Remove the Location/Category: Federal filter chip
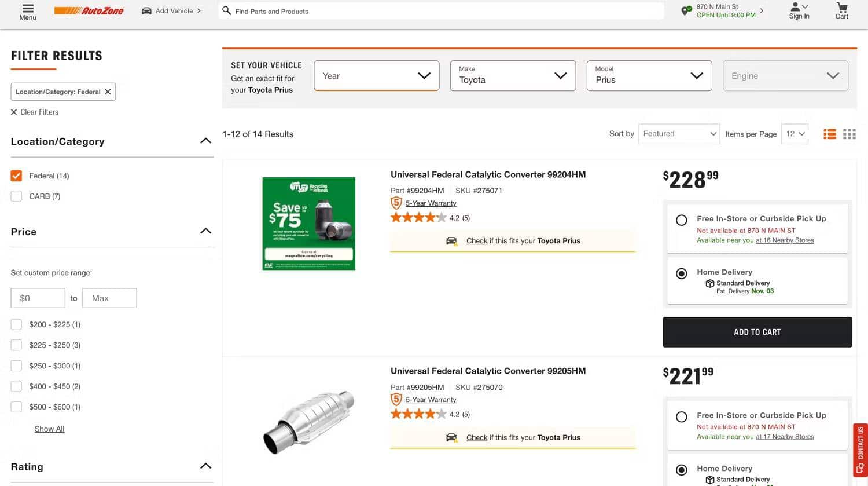 point(108,92)
